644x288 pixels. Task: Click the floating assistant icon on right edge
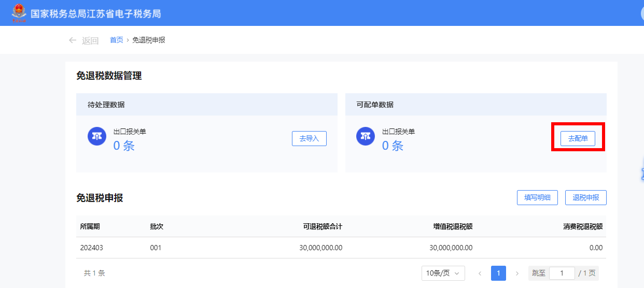click(641, 174)
